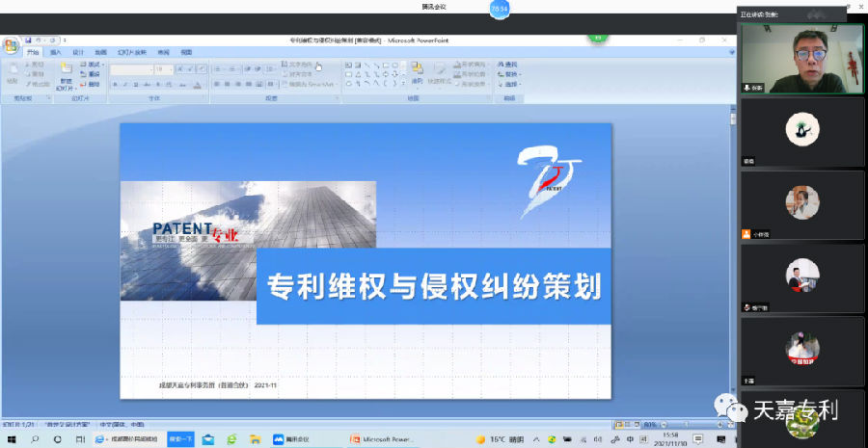868x448 pixels.
Task: Toggle Bold formatting in font group
Action: point(115,84)
